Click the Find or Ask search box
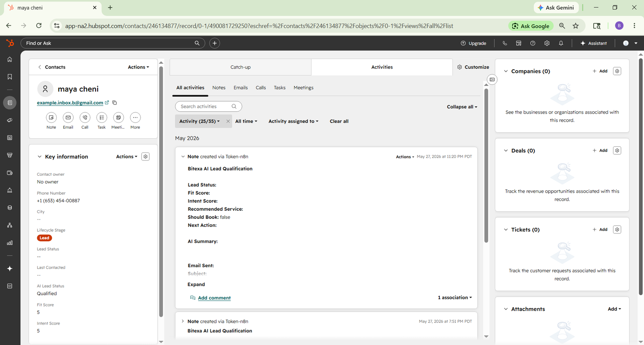The width and height of the screenshot is (644, 345). (113, 43)
